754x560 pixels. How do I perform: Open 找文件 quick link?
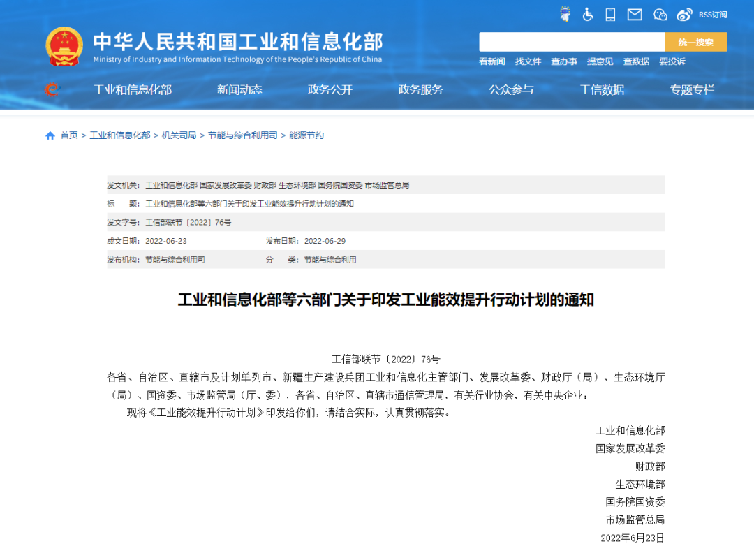pos(528,61)
